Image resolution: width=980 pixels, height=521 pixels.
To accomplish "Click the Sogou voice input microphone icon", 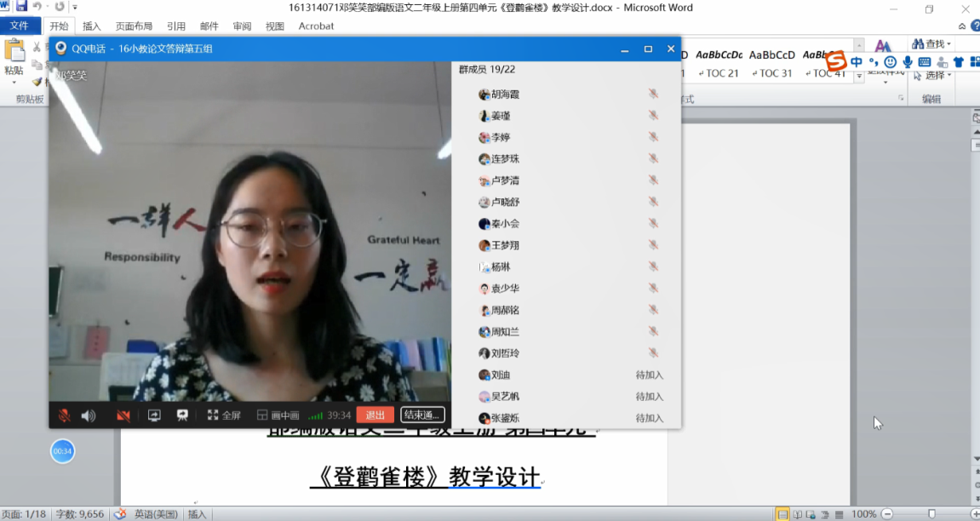I will click(908, 62).
